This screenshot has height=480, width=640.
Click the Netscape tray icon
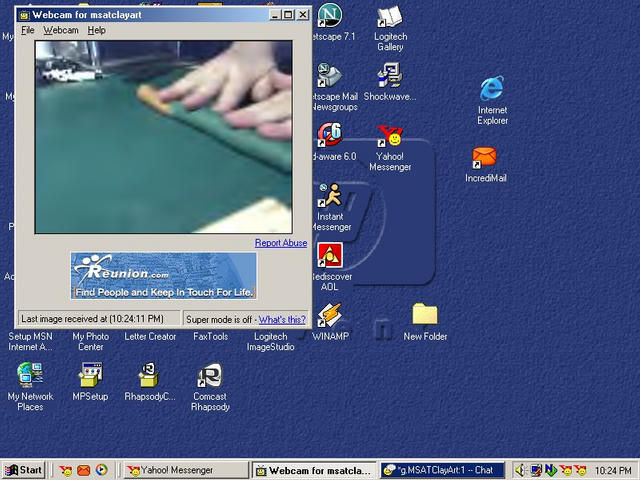[551, 470]
